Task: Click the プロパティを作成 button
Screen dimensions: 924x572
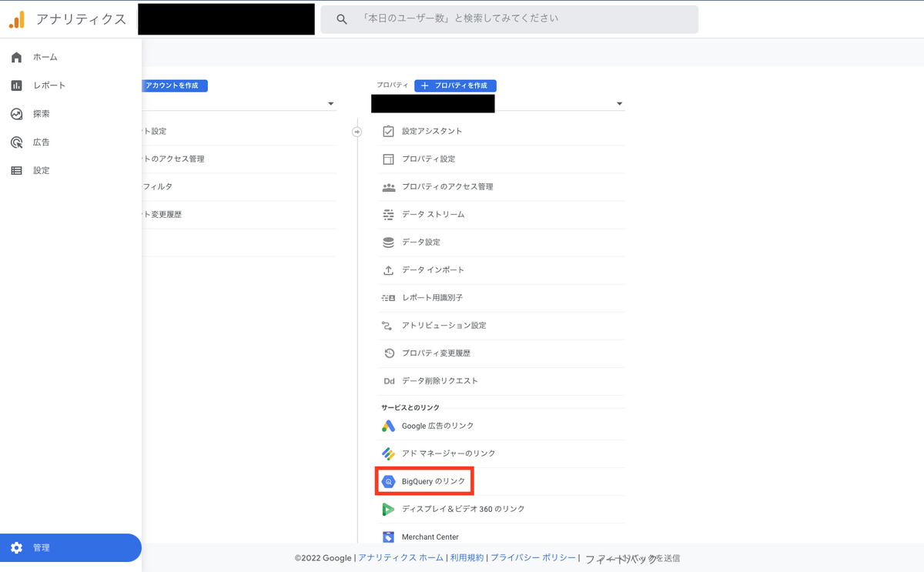Action: tap(455, 85)
